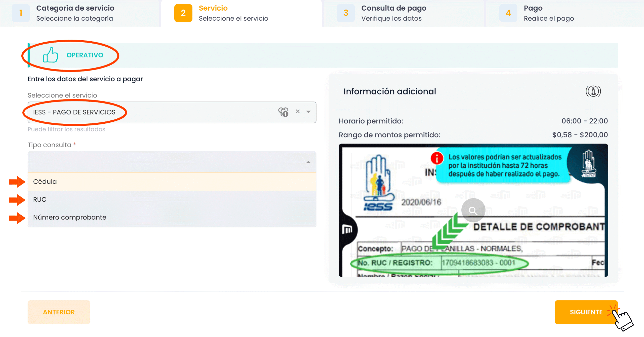The width and height of the screenshot is (644, 337).
Task: Choose RUC option
Action: pyautogui.click(x=172, y=199)
